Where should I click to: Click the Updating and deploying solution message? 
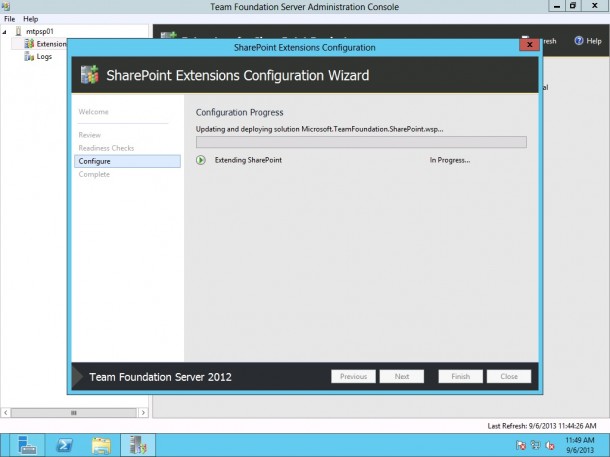click(319, 129)
